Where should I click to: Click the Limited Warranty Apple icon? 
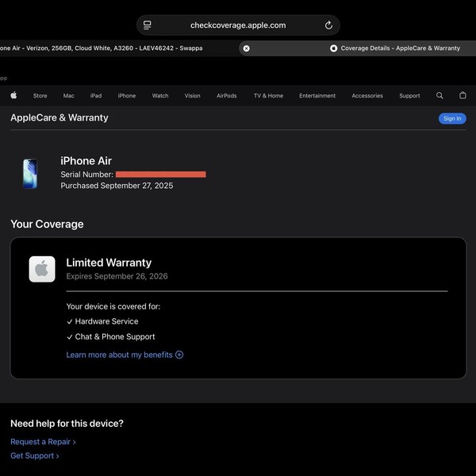pos(42,269)
